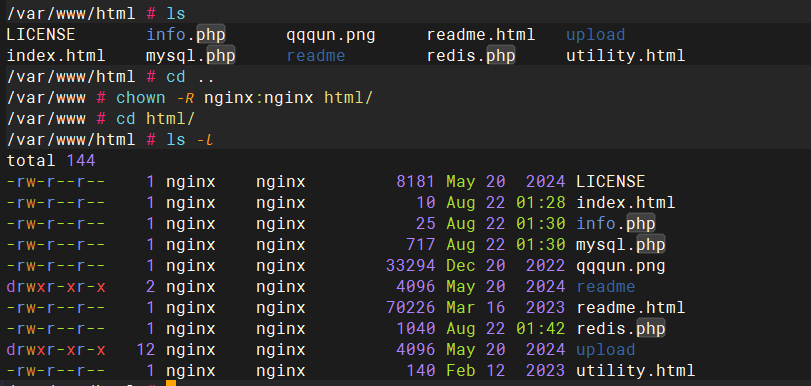Click the nginx:nginx argument in chown command
This screenshot has height=386, width=811.
tap(259, 98)
